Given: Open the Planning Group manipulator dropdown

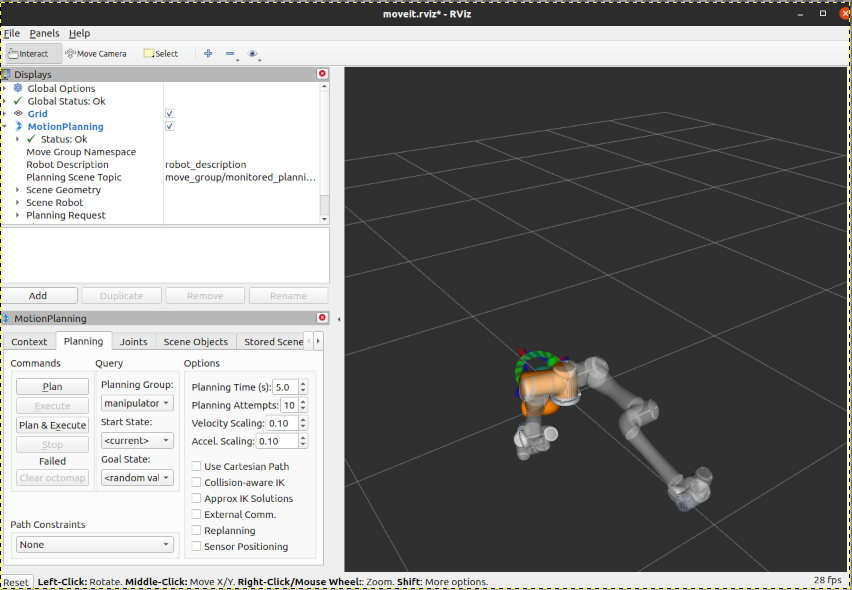Looking at the screenshot, I should (137, 403).
